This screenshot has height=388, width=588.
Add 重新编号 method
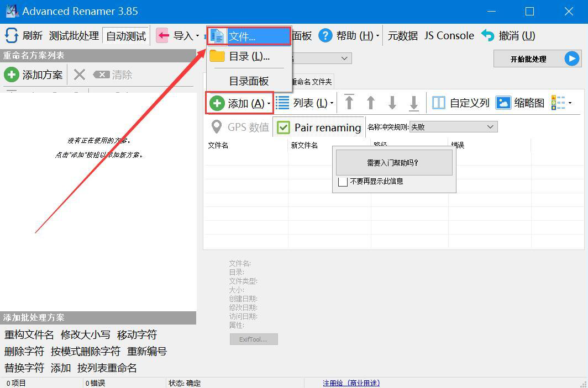(146, 351)
